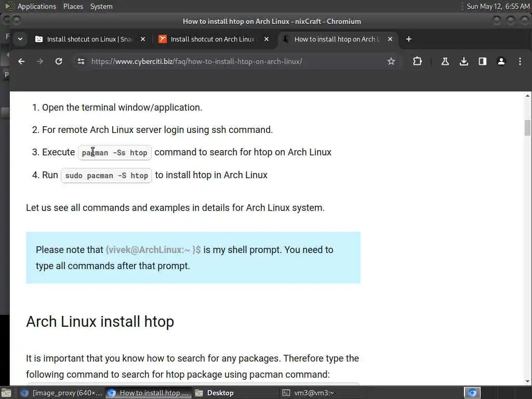The image size is (532, 399).
Task: Click step 1 Open the terminal window text
Action: 122,108
